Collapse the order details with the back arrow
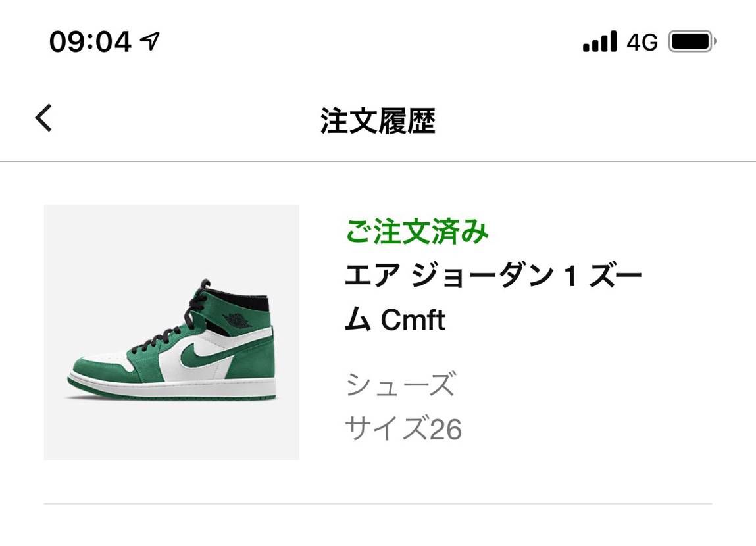Image resolution: width=756 pixels, height=546 pixels. point(43,118)
